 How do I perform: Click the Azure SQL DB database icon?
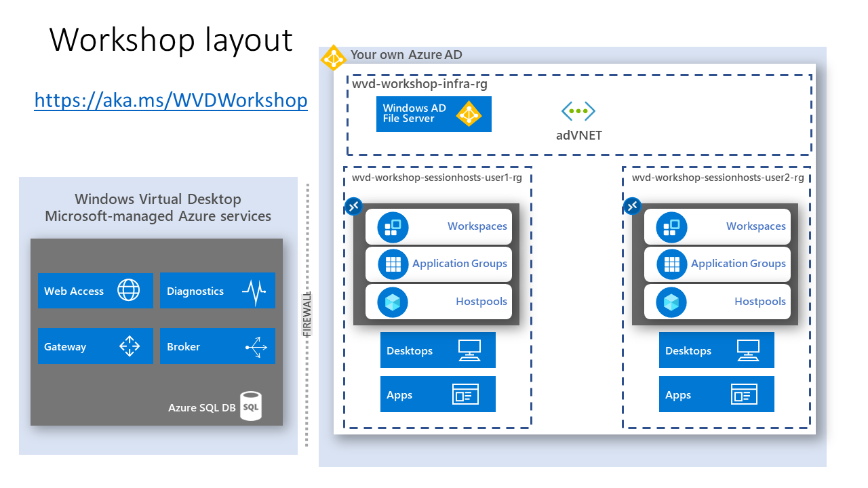[x=250, y=407]
